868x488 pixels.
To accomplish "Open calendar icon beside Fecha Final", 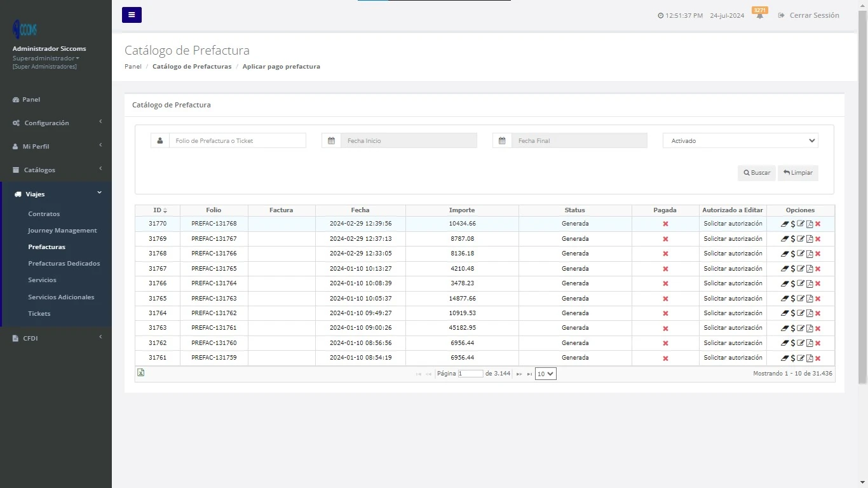I will (x=502, y=140).
